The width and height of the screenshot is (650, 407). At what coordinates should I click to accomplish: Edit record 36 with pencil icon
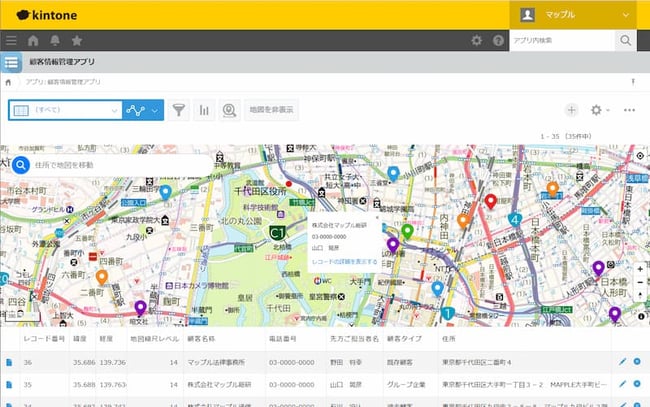[623, 361]
